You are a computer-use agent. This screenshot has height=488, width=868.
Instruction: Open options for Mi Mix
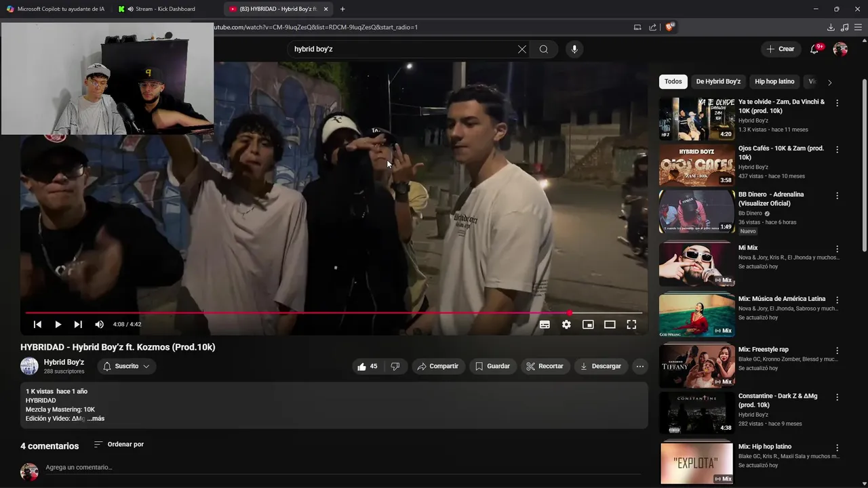click(x=837, y=249)
